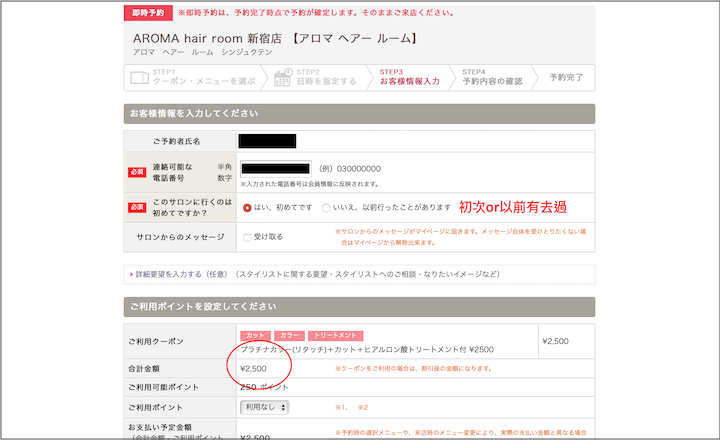Click the STEP1 coupon menu book icon
The height and width of the screenshot is (440, 720).
click(140, 77)
